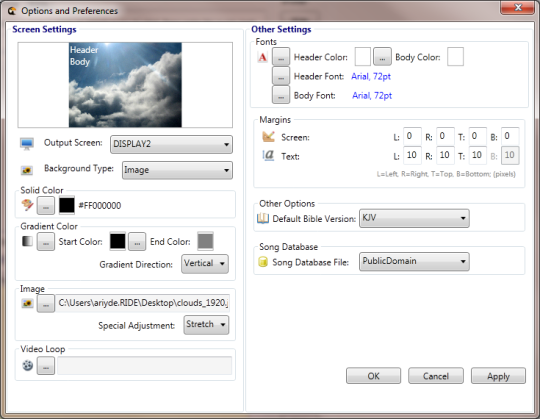Open the Background Type dropdown

(177, 170)
